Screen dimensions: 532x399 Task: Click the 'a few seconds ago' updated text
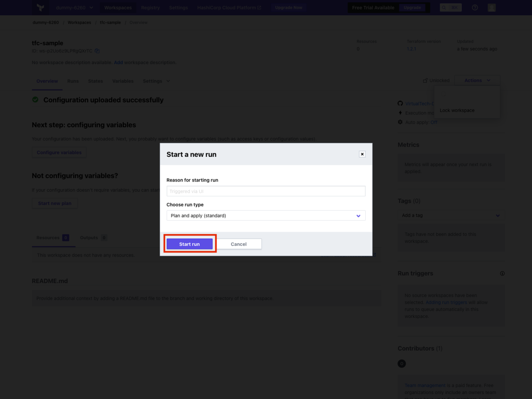tap(477, 49)
